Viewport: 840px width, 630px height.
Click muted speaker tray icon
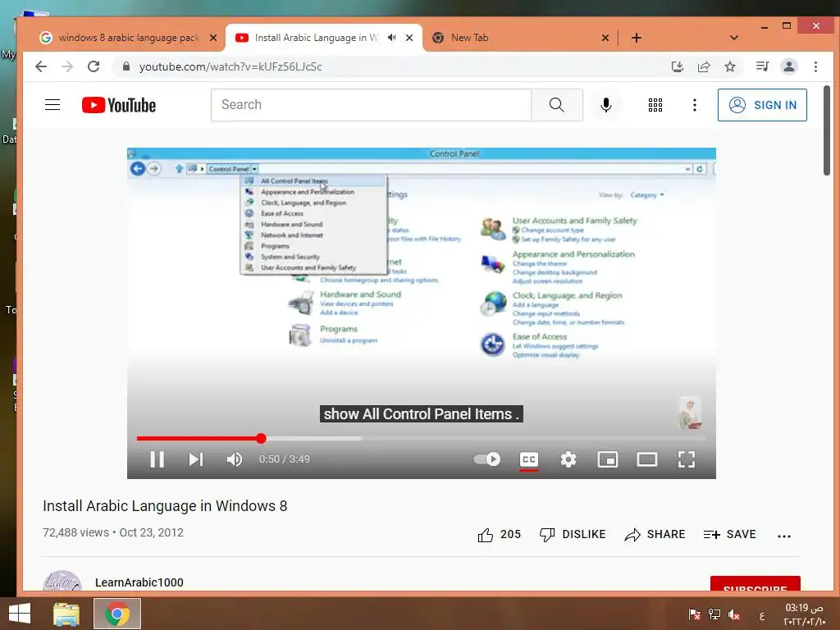click(x=734, y=614)
